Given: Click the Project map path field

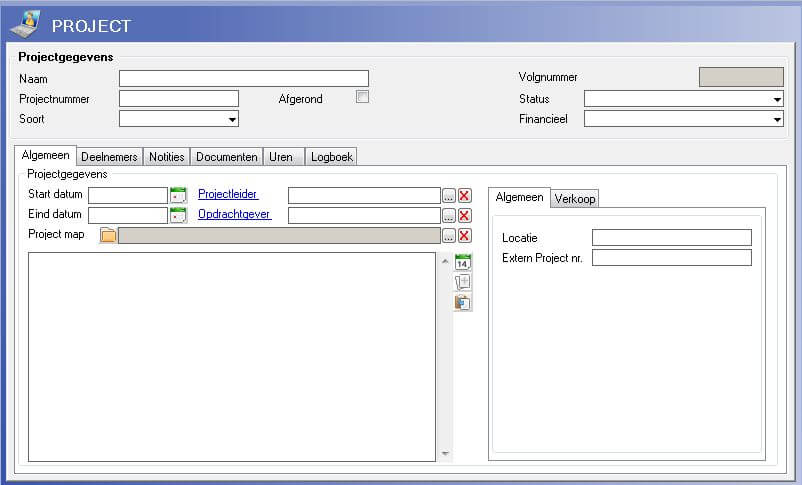Looking at the screenshot, I should [279, 235].
